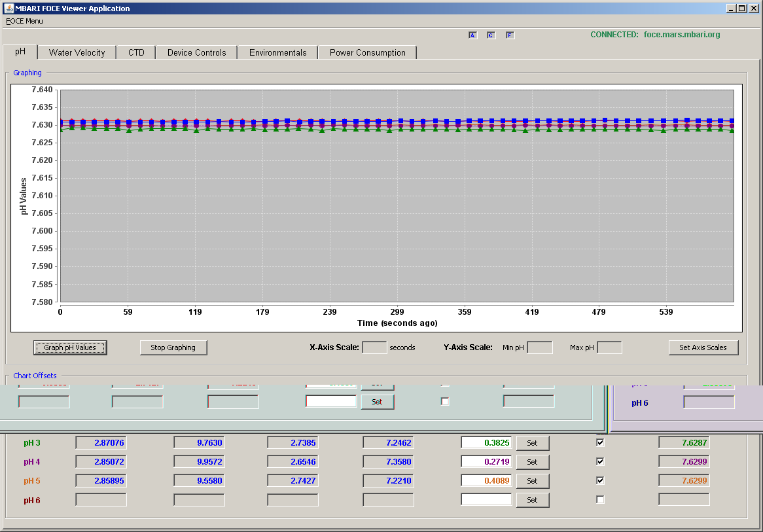This screenshot has height=532, width=763.
Task: Switch to the Water Velocity tab
Action: tap(77, 52)
